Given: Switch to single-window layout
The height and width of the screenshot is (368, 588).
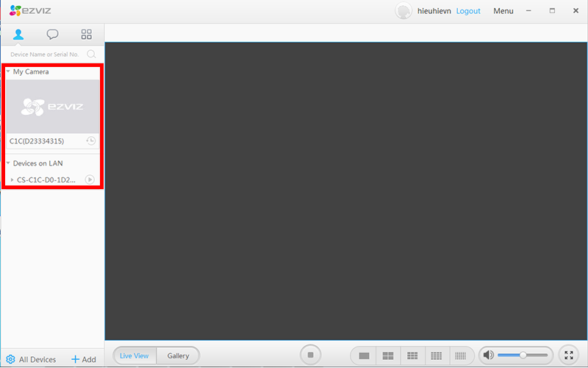Looking at the screenshot, I should tap(363, 356).
